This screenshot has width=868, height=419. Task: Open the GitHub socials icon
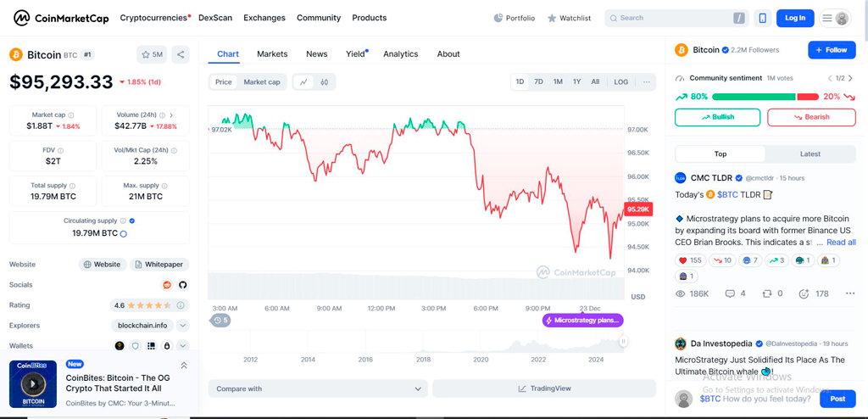point(183,285)
